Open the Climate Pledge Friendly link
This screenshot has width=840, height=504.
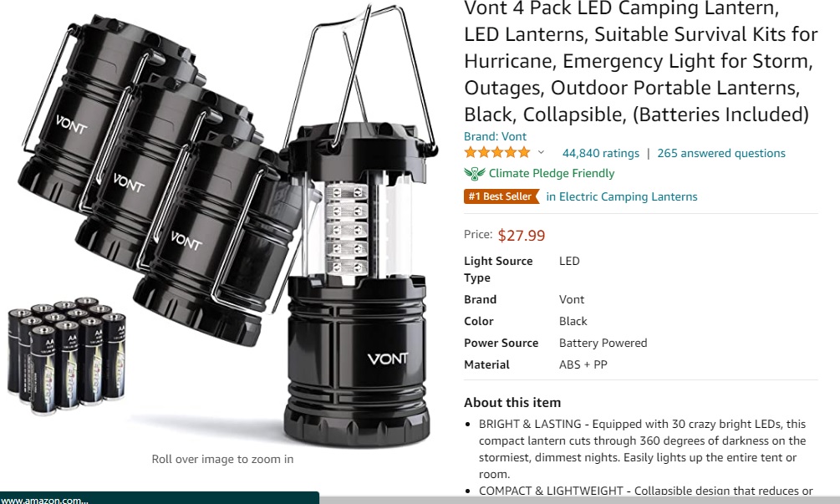pos(552,174)
